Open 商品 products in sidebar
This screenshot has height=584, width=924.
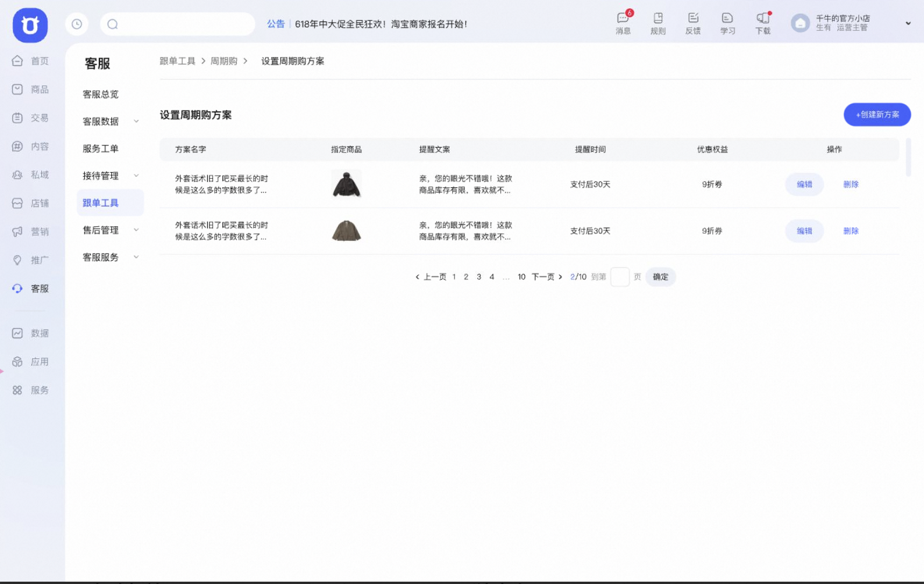[x=30, y=89]
